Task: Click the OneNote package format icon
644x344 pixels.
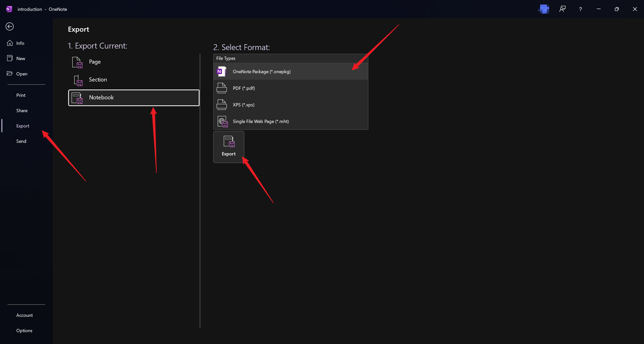Action: (222, 71)
